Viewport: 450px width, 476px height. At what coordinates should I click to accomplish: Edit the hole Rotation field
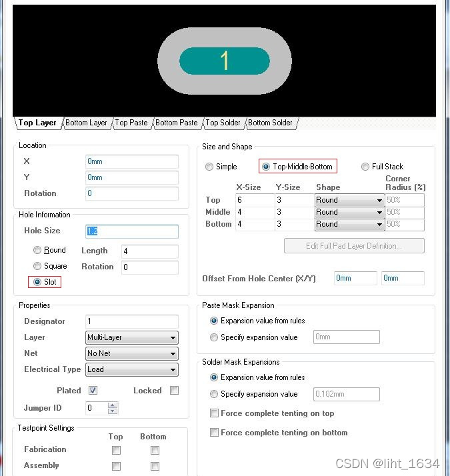(x=150, y=267)
